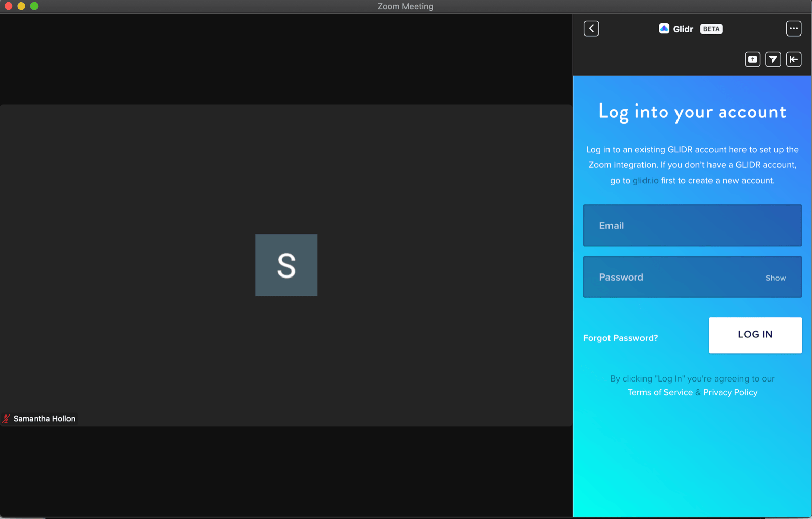This screenshot has height=519, width=812.
Task: Click Samantha Hollon's muted microphone icon
Action: tap(6, 419)
